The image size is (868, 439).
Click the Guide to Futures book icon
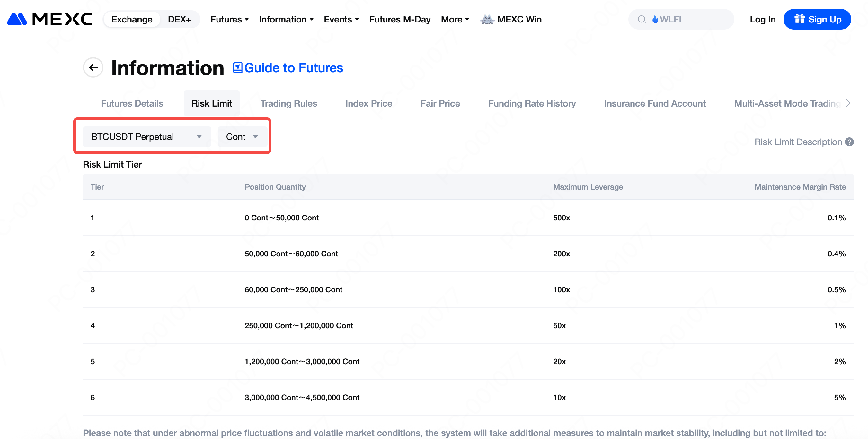pyautogui.click(x=237, y=67)
